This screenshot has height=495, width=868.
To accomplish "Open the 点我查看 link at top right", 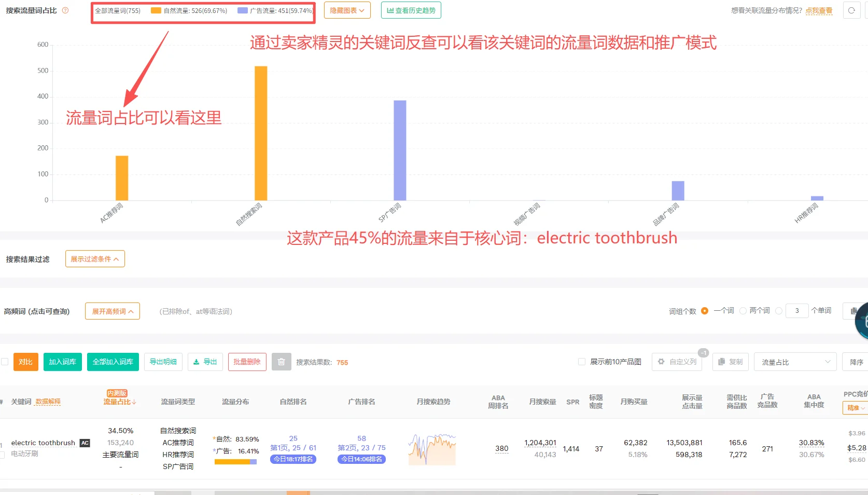I will (x=819, y=10).
